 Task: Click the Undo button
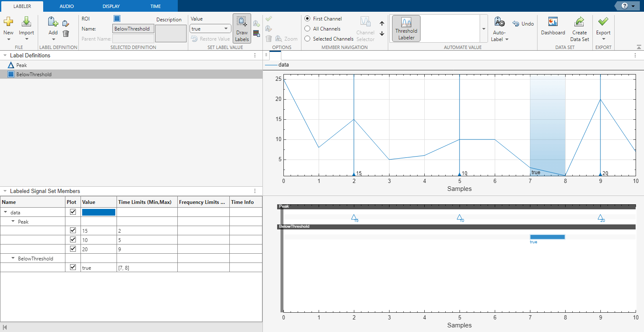[x=523, y=24]
